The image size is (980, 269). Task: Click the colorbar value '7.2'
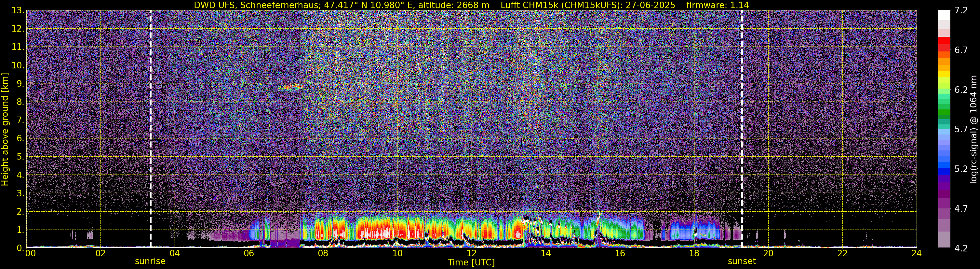[x=961, y=11]
